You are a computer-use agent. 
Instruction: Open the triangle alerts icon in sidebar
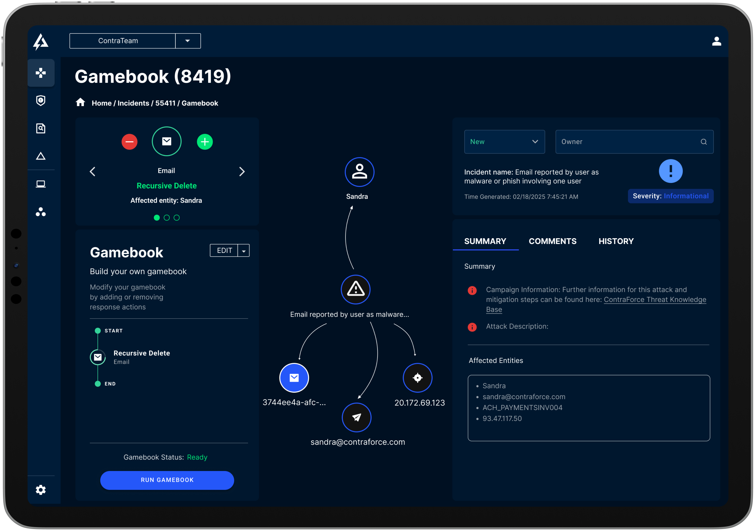point(41,156)
